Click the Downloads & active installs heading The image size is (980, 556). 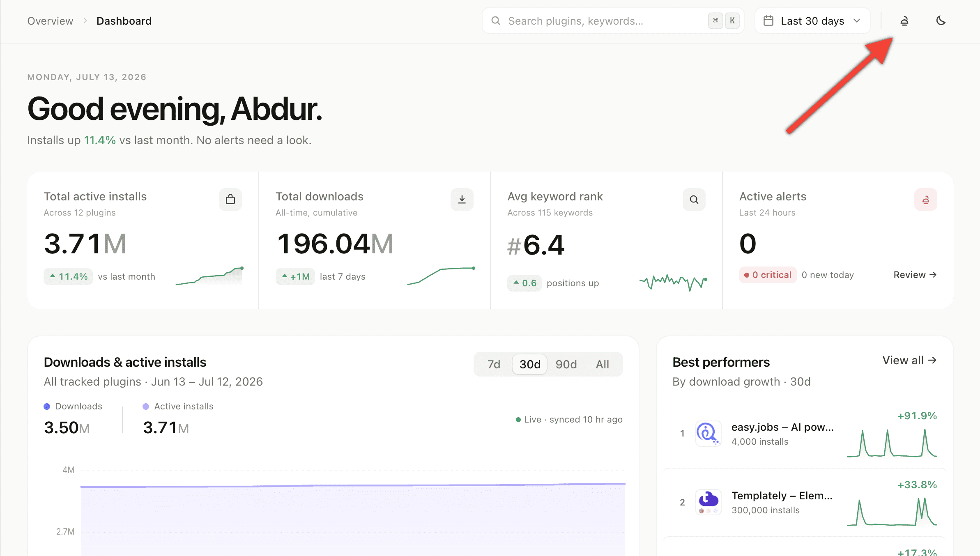(125, 362)
